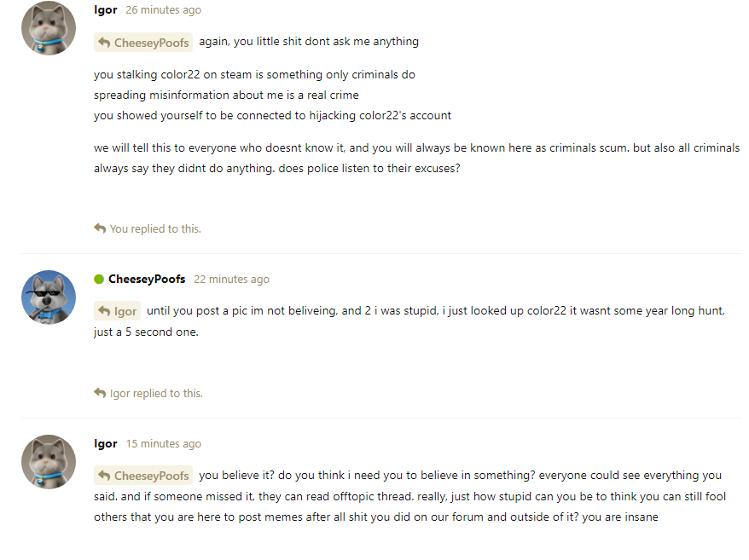Screen dimensions: 749x560
Task: Click CheeseyPoofs' sunglasses husky avatar
Action: 49,297
